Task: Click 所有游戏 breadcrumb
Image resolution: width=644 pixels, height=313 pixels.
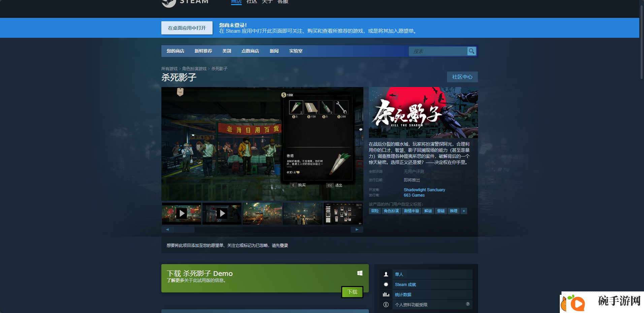Action: click(x=169, y=69)
